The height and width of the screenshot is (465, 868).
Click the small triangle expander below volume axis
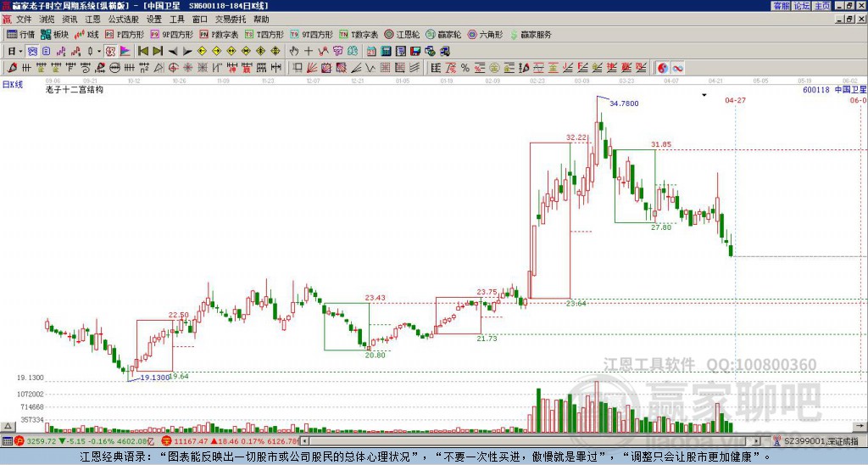7,426
